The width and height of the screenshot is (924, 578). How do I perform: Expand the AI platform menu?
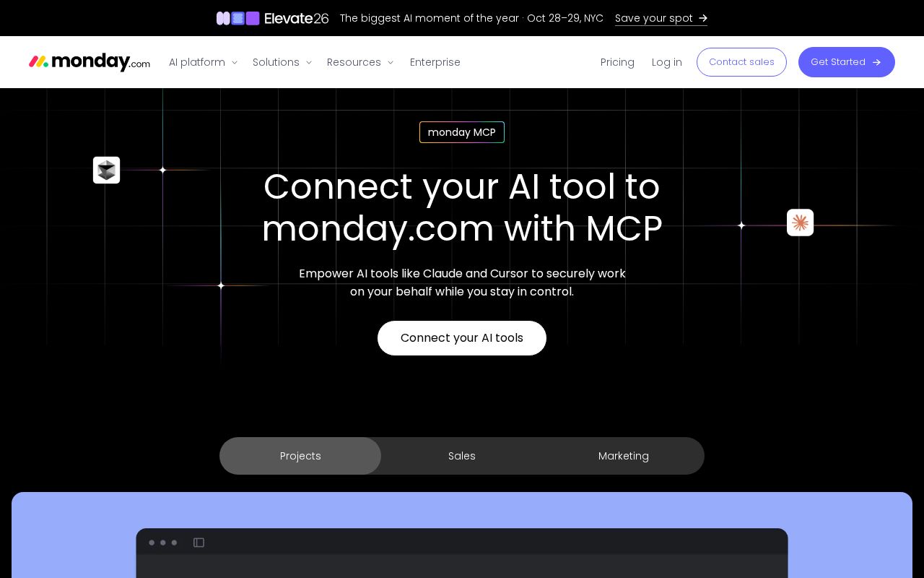click(203, 62)
